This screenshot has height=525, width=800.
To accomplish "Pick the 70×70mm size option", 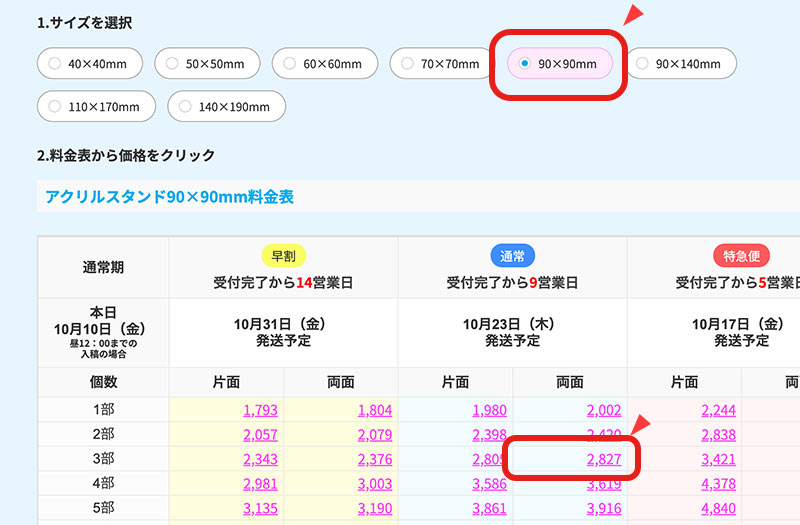I will 442,64.
